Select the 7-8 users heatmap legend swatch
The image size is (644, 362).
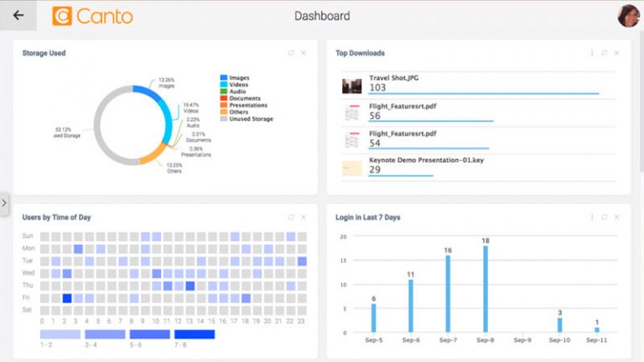(195, 334)
